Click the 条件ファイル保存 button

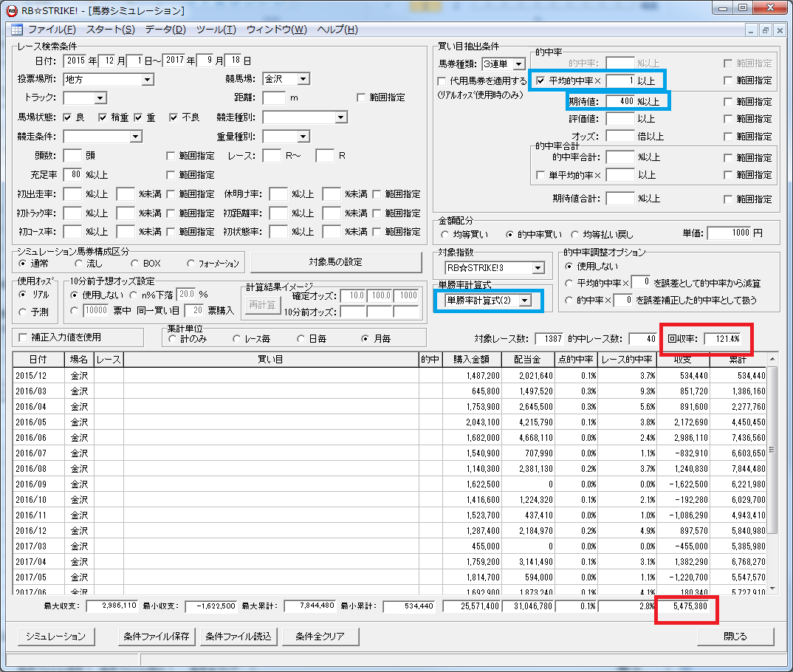pos(157,637)
